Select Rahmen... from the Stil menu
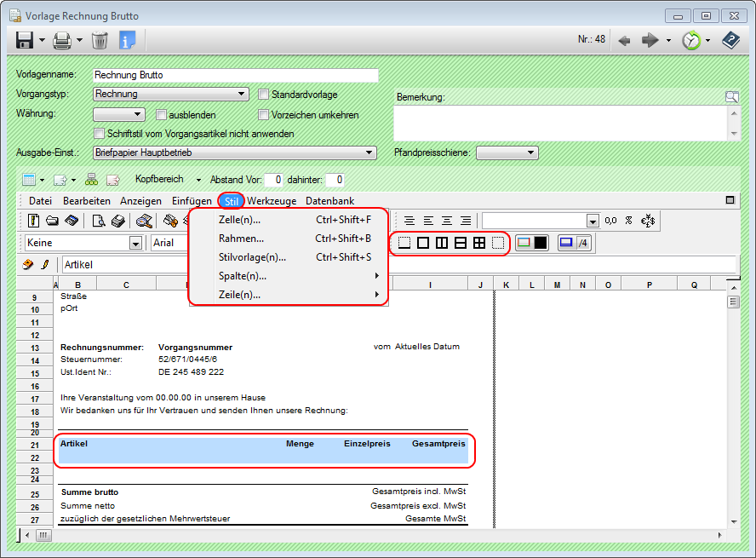This screenshot has width=756, height=558. click(241, 239)
